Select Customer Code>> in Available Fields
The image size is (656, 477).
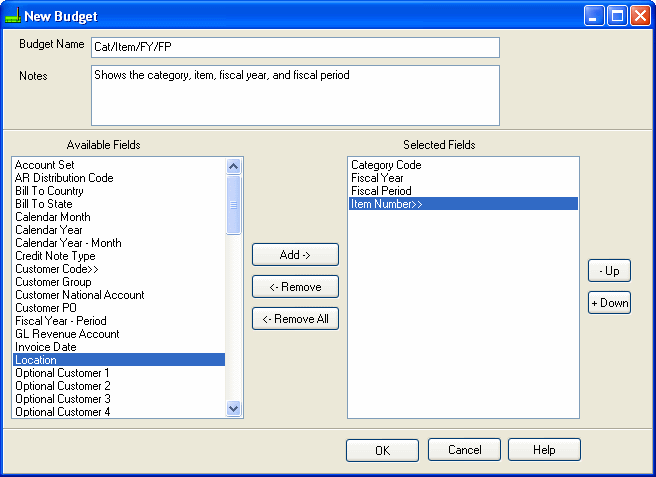click(x=57, y=269)
